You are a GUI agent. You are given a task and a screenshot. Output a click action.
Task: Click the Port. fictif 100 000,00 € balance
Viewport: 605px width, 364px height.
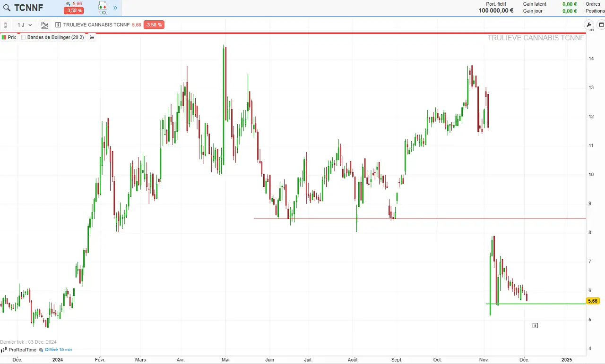[496, 8]
